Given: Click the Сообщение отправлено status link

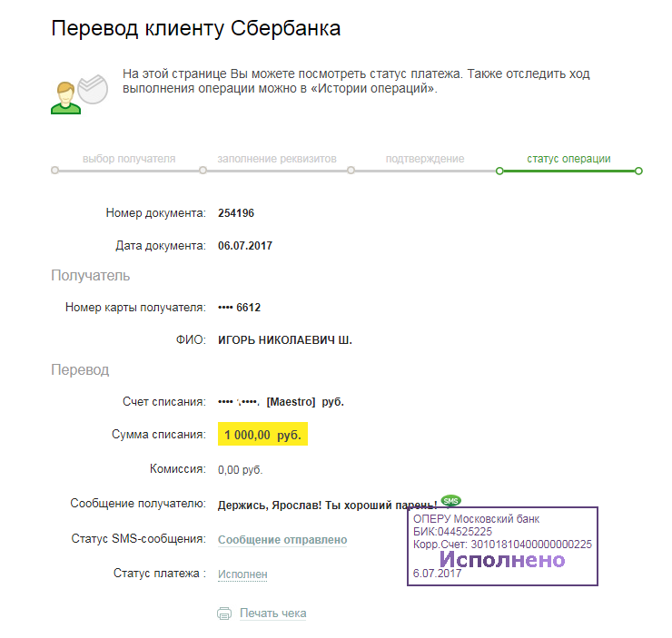Looking at the screenshot, I should click(x=282, y=539).
